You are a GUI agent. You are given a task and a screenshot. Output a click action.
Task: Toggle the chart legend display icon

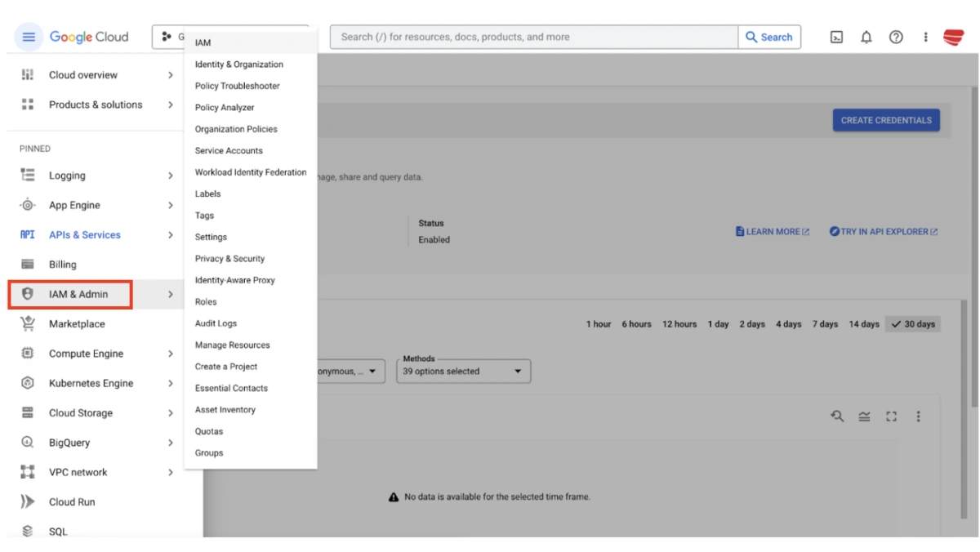coord(864,416)
